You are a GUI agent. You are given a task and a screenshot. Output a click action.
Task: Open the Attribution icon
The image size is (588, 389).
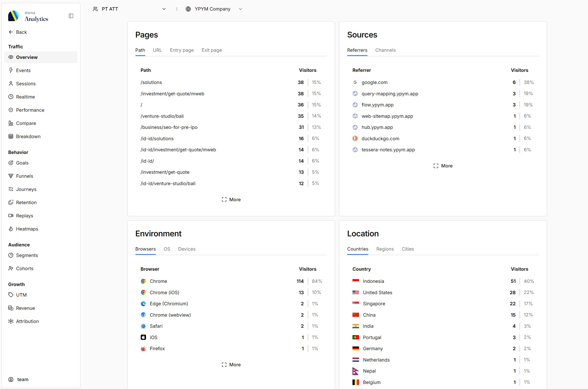tap(11, 321)
